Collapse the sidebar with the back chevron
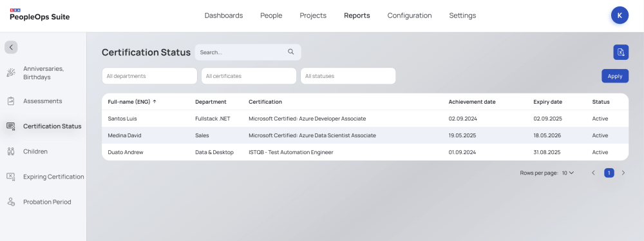 coord(11,47)
